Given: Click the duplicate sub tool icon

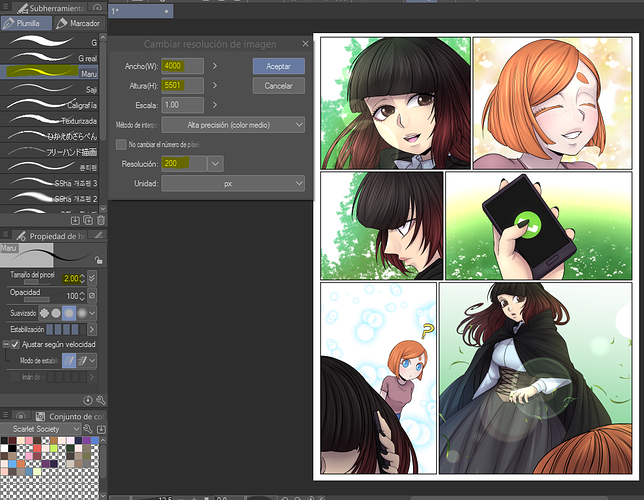Looking at the screenshot, I should click(88, 218).
